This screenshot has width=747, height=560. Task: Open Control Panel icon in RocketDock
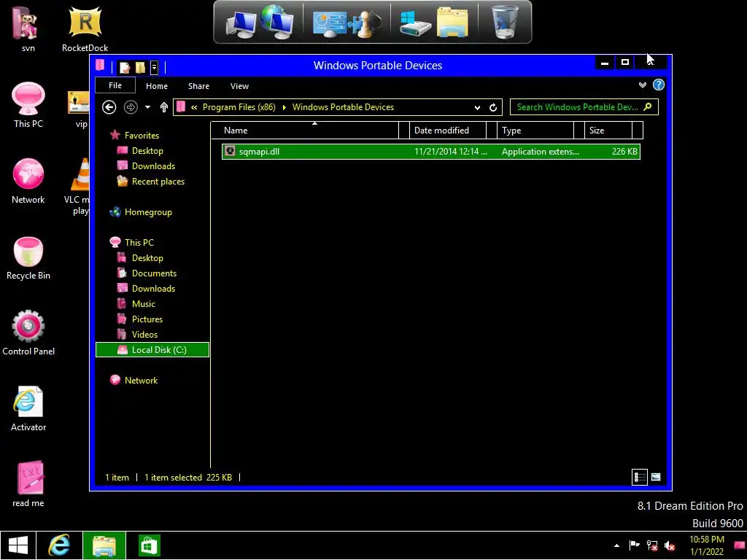329,24
